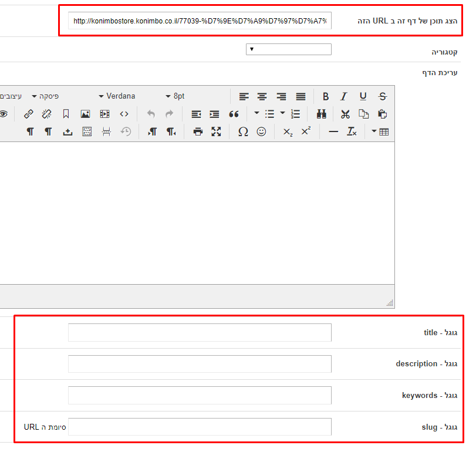Insert a link with the chain icon

[29, 114]
